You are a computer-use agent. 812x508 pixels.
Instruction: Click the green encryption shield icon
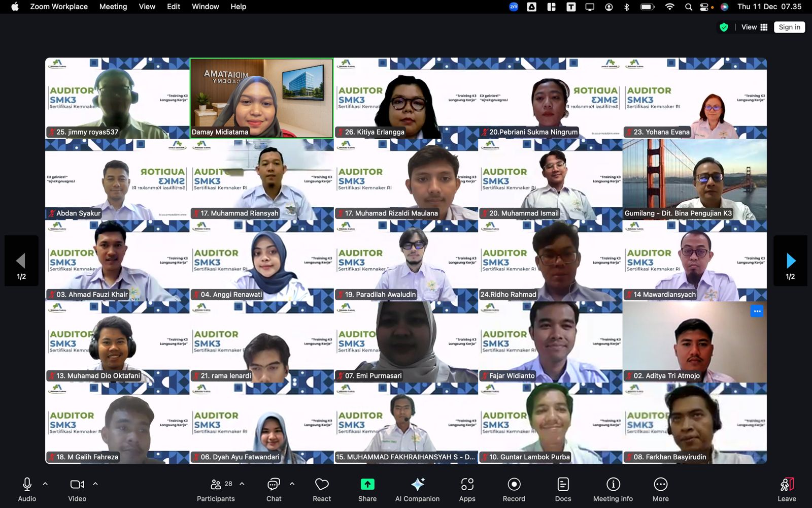click(x=724, y=27)
